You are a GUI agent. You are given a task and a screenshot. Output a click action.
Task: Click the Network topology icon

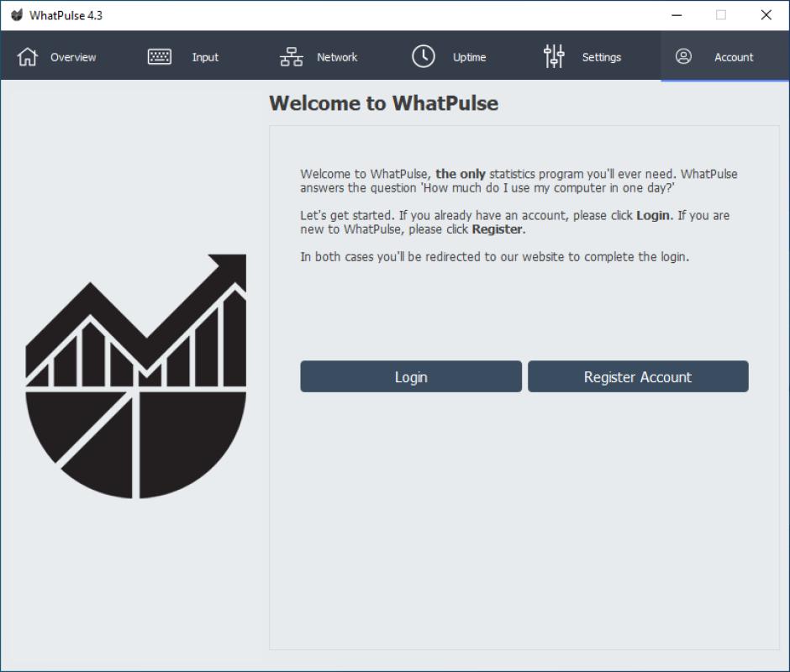tap(292, 56)
